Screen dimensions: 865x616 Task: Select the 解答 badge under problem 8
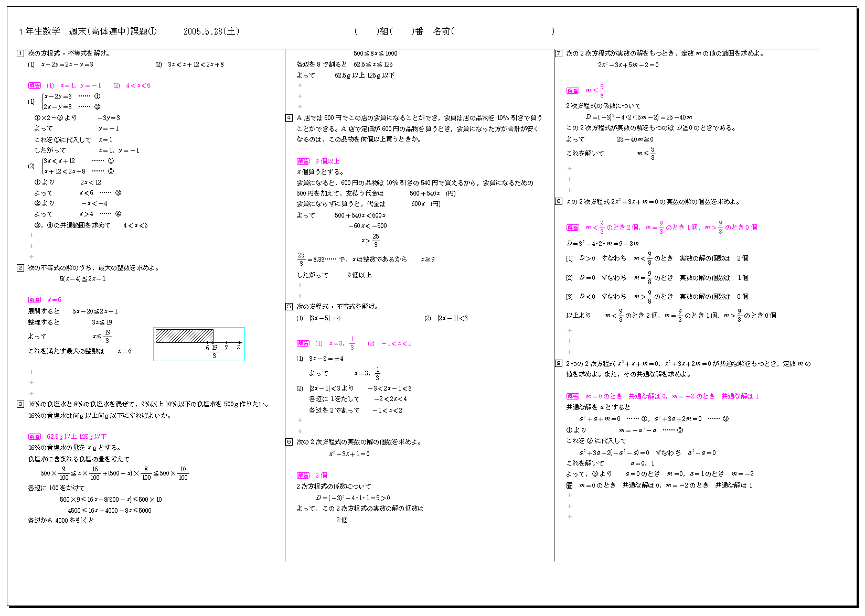coord(573,228)
